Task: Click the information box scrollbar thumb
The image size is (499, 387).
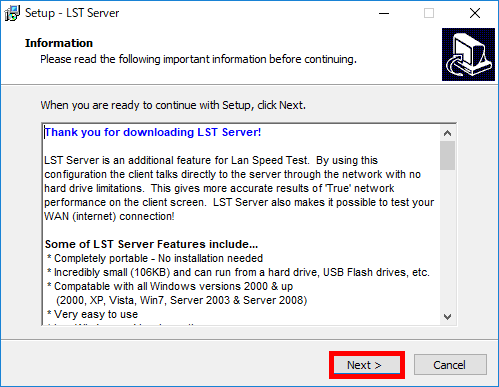Action: (x=447, y=156)
